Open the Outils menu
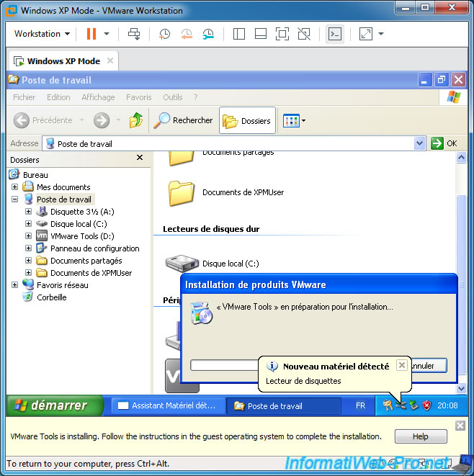The image size is (474, 476). point(172,97)
